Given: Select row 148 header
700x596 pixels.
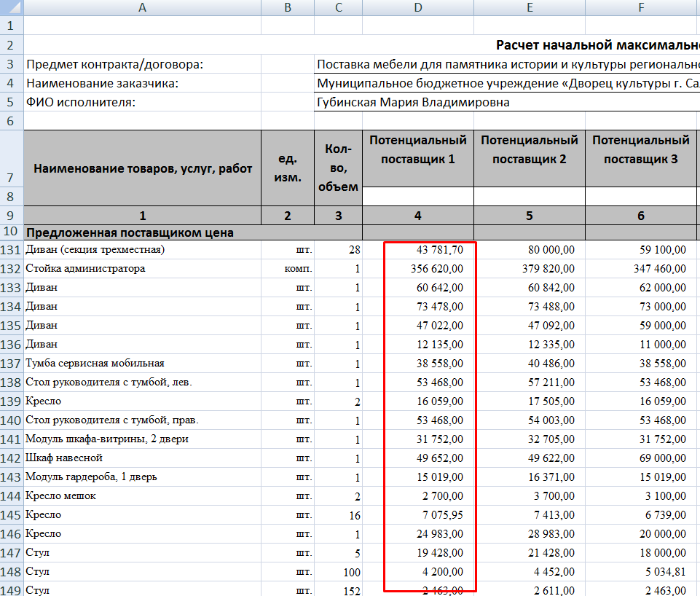Looking at the screenshot, I should 12,571.
